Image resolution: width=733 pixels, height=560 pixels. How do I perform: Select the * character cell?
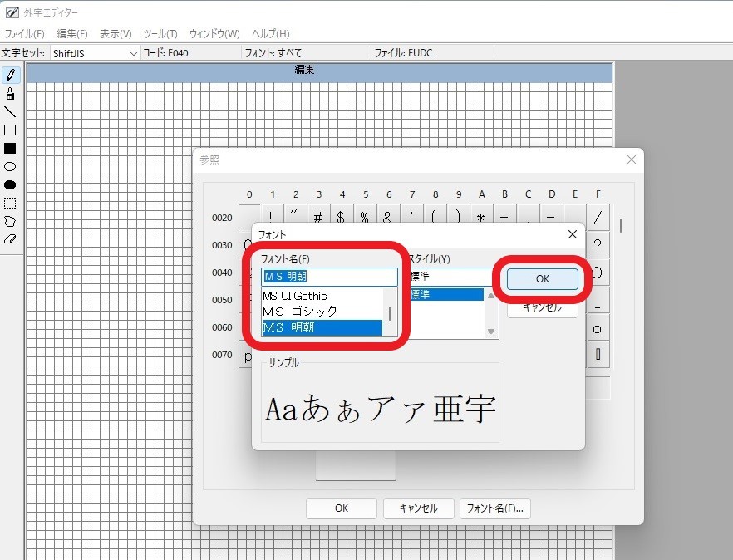click(481, 216)
